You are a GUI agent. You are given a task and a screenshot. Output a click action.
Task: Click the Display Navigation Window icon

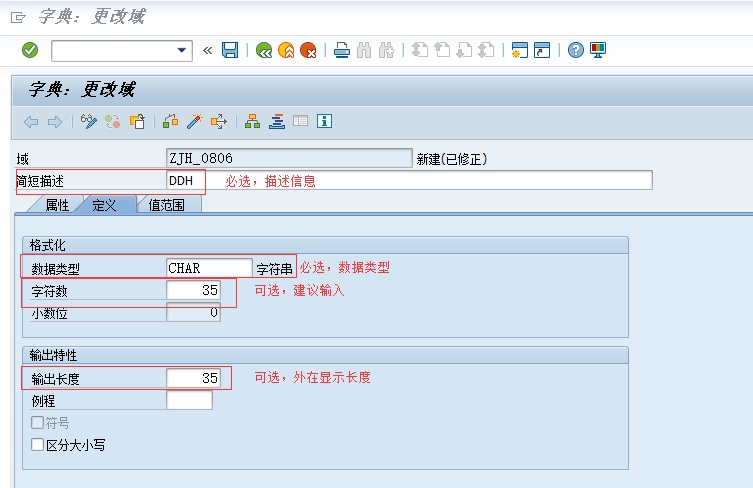[x=277, y=122]
